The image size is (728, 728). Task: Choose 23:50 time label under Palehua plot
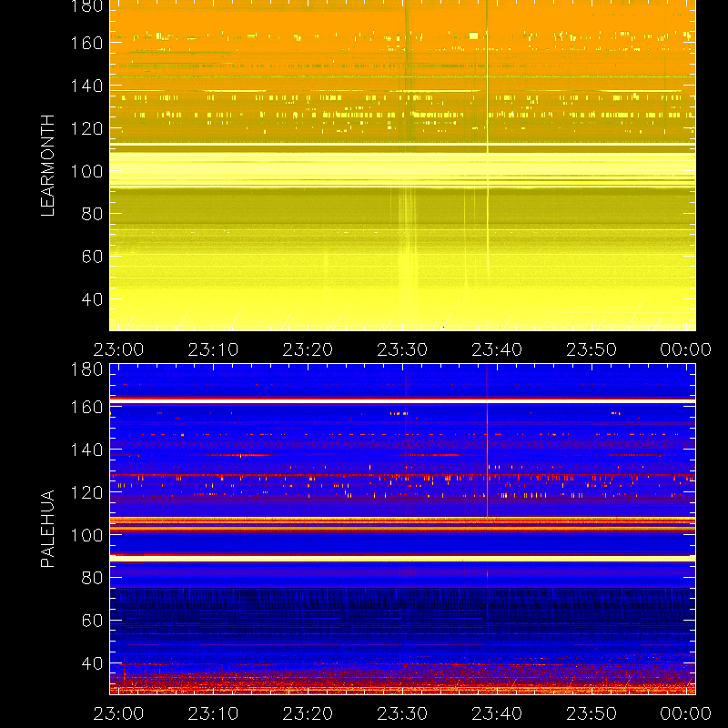pyautogui.click(x=591, y=713)
